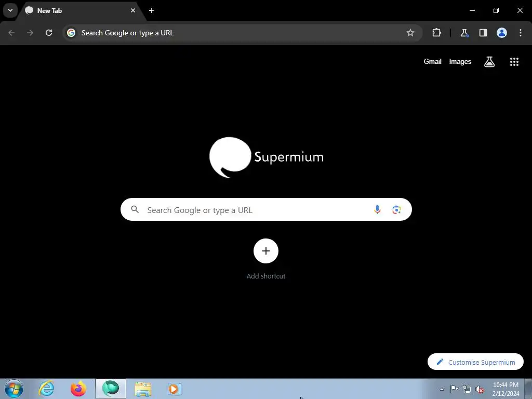Click the taskbar clock 10:44 PM
This screenshot has height=399, width=532.
click(506, 389)
